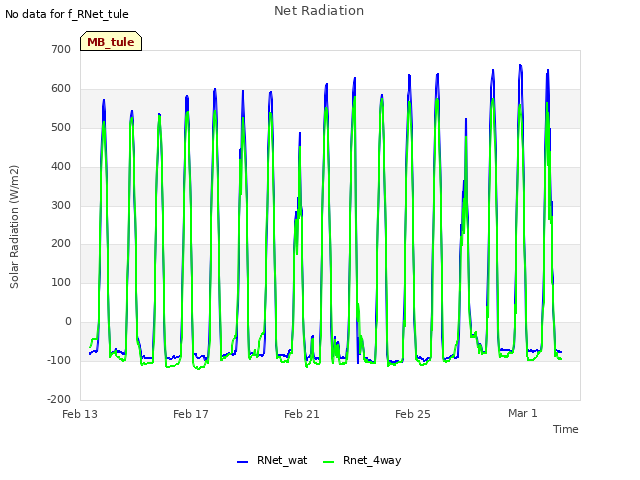Click the 'No data for f_RNet_tule' message
This screenshot has height=480, width=640.
click(67, 14)
